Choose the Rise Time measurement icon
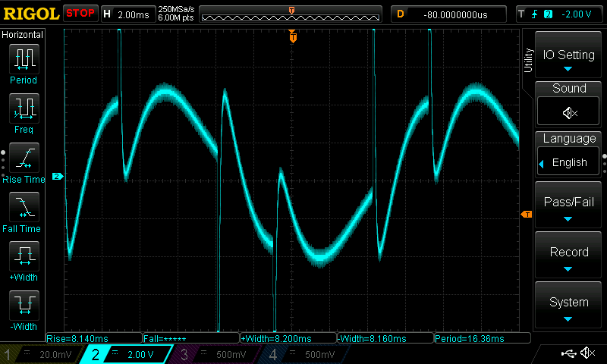This screenshot has height=364, width=607. [x=24, y=162]
